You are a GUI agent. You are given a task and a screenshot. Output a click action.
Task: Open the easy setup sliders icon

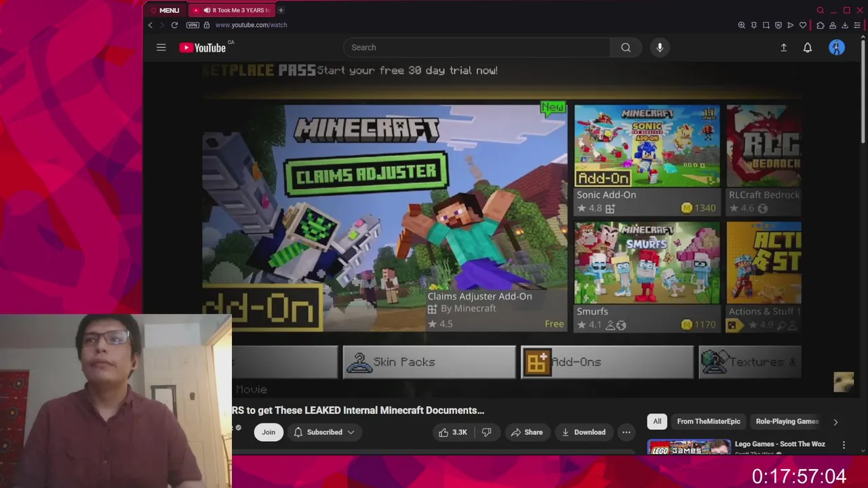(857, 25)
